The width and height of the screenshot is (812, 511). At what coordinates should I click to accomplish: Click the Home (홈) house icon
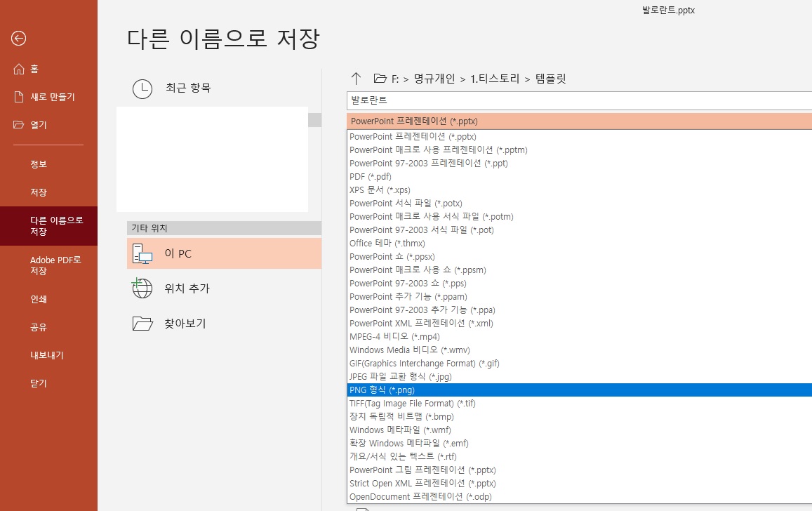pyautogui.click(x=19, y=69)
